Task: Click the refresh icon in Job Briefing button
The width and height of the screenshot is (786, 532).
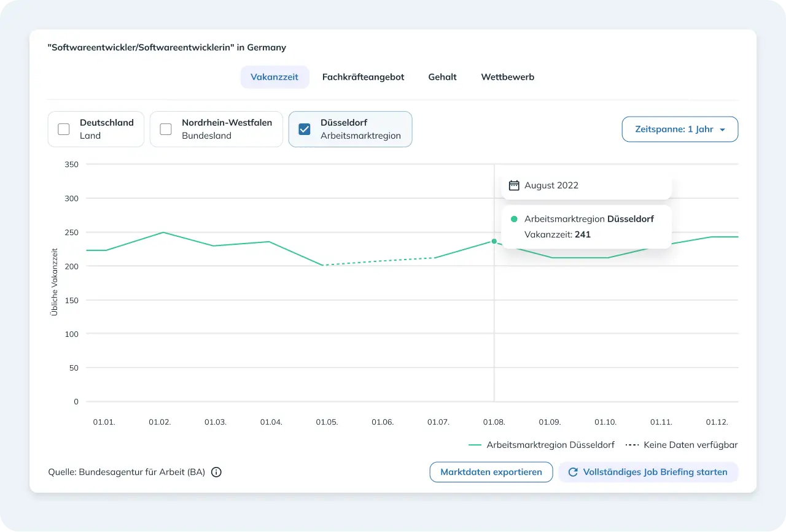Action: [x=573, y=472]
